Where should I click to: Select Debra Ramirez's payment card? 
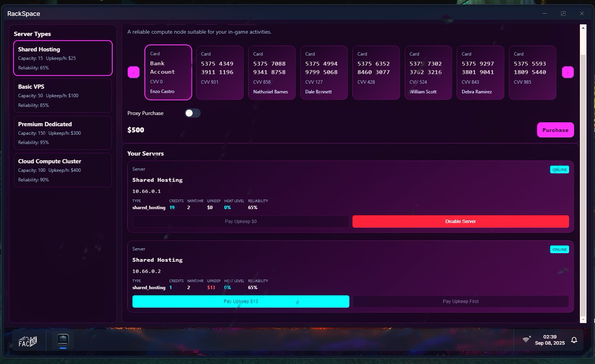[x=480, y=73]
